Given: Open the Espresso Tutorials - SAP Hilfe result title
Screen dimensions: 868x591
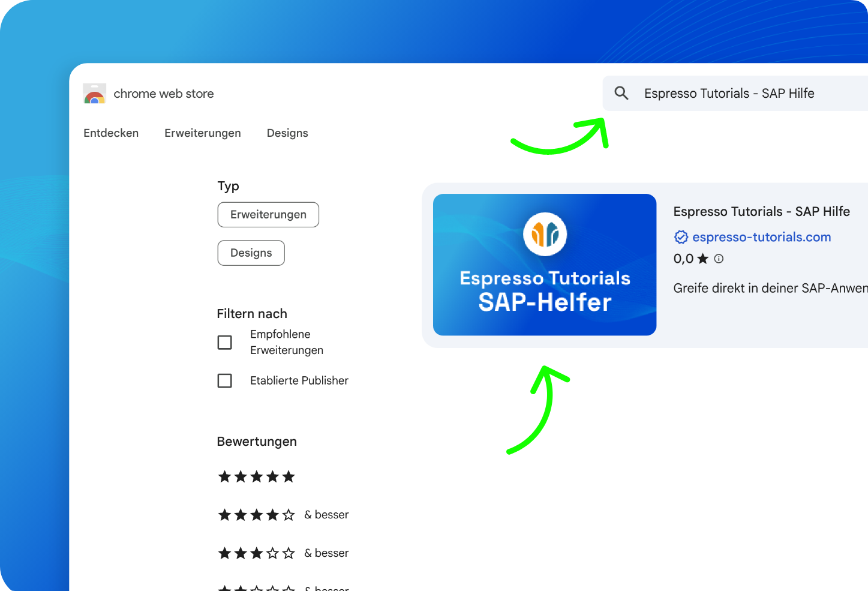Looking at the screenshot, I should (761, 211).
